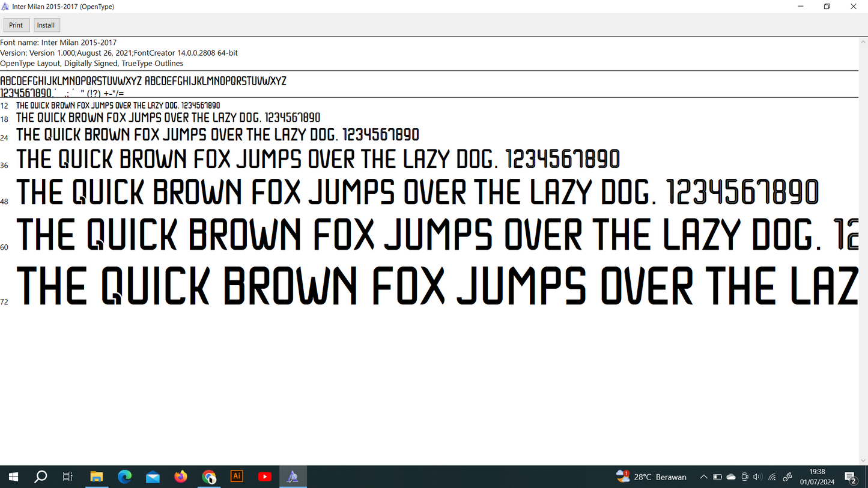
Task: Expand the hidden system tray icons
Action: [x=703, y=477]
